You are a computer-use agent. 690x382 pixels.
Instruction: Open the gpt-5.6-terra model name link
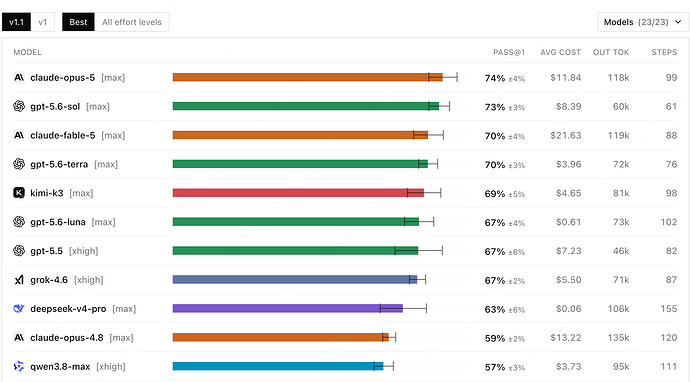[x=59, y=164]
